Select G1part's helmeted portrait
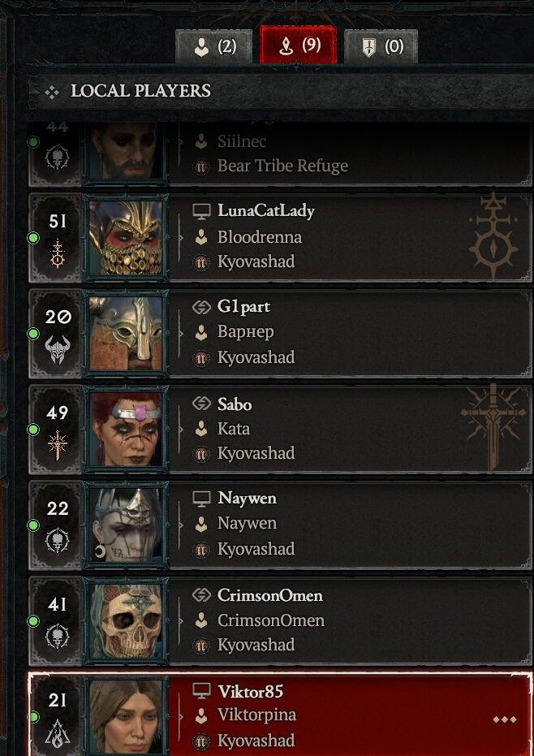 click(x=127, y=333)
